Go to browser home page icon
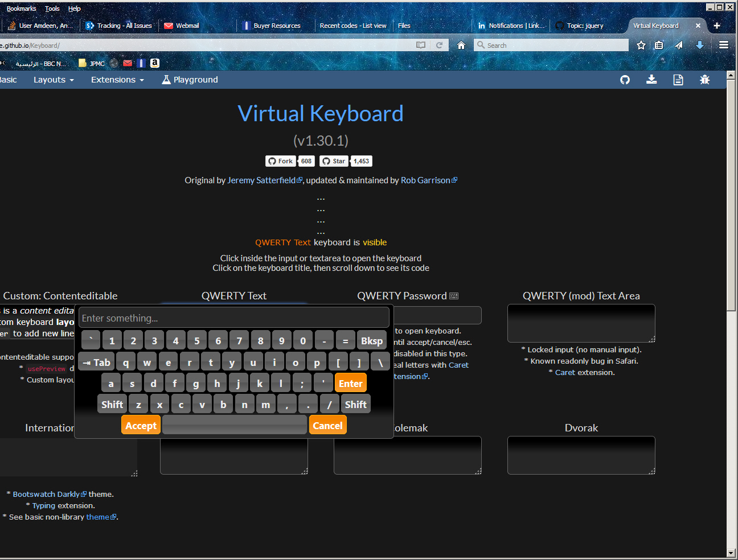The width and height of the screenshot is (738, 560). 461,46
